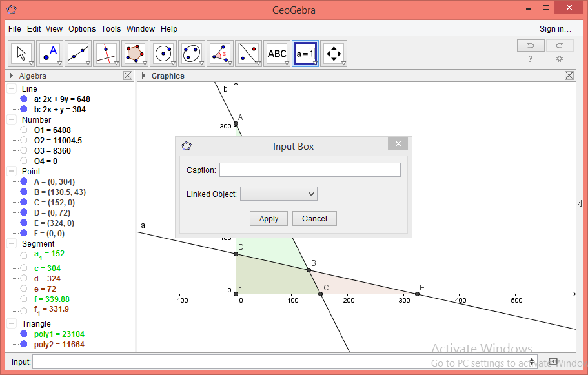Select the Circle tool

point(163,54)
